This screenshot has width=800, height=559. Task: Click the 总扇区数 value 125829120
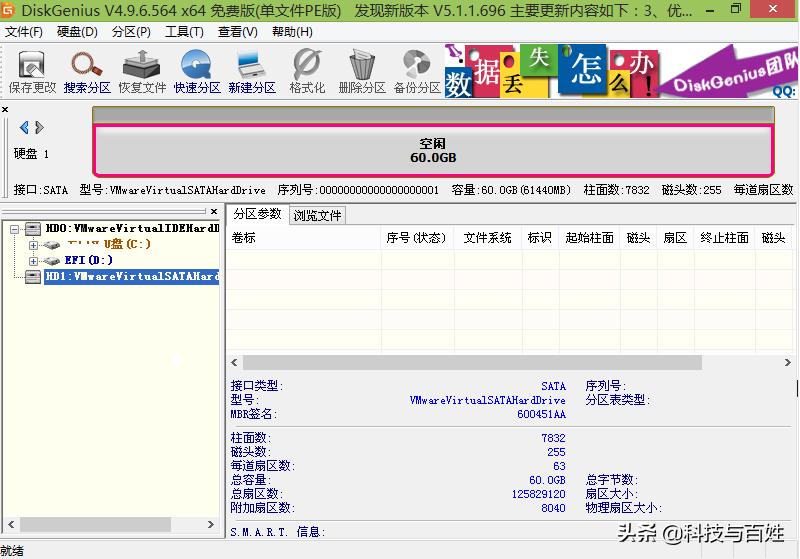[x=538, y=494]
